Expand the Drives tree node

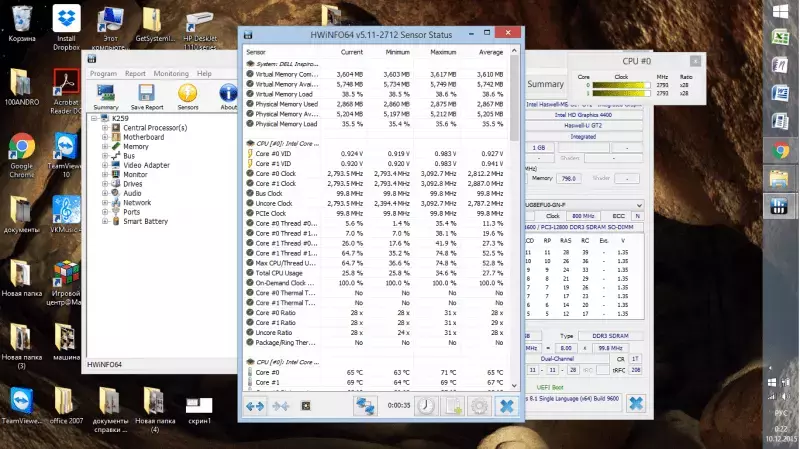click(x=105, y=184)
